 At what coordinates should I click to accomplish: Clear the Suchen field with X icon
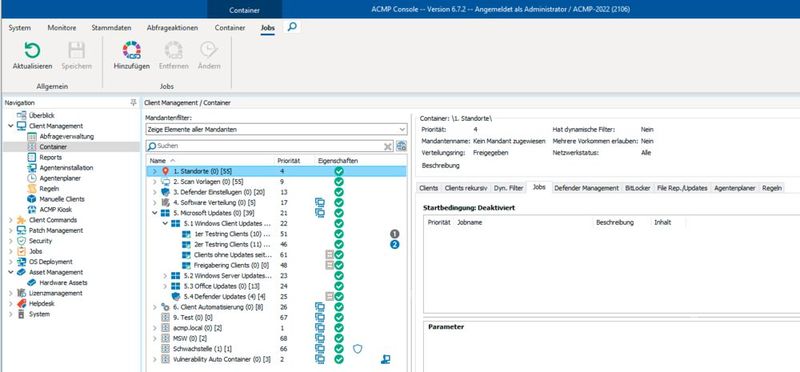click(x=388, y=146)
